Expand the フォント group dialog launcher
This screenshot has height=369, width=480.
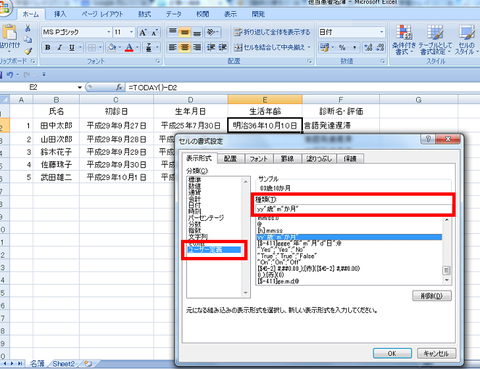(x=158, y=61)
